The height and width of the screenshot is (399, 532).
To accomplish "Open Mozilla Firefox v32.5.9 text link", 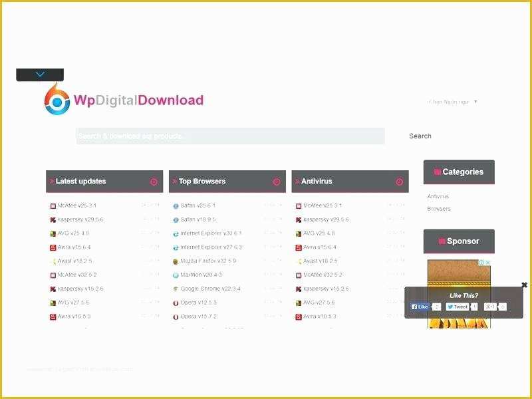I will point(208,261).
